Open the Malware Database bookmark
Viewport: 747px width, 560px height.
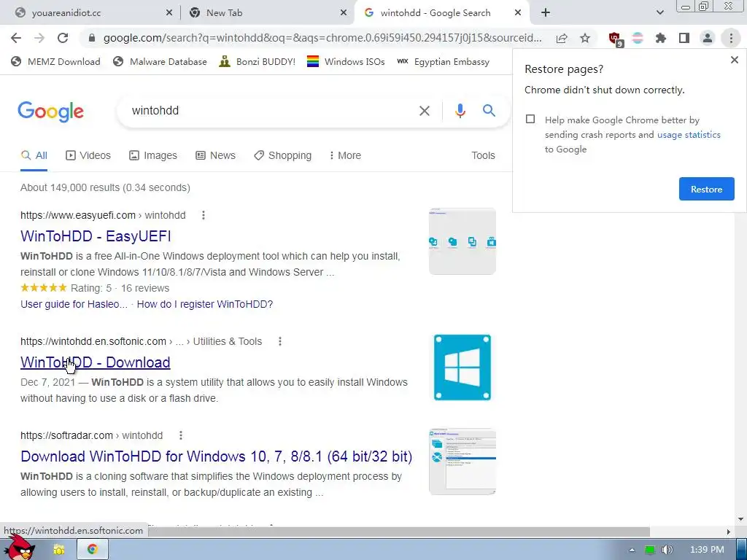pyautogui.click(x=160, y=61)
